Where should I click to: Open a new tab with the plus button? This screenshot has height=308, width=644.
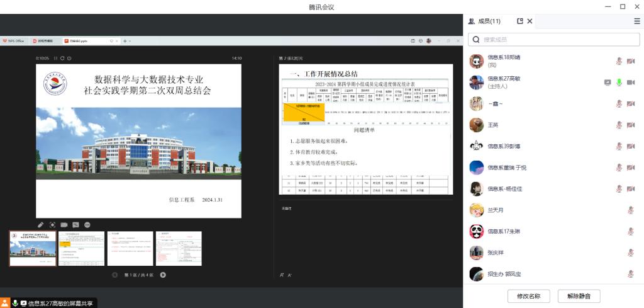click(x=125, y=41)
